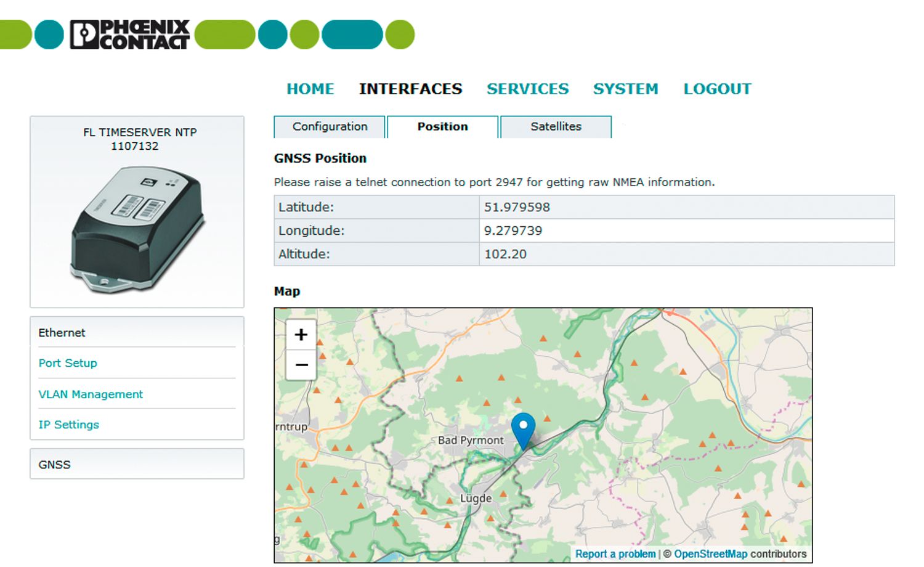Open the IP Settings link
The width and height of the screenshot is (924, 567).
coord(68,425)
